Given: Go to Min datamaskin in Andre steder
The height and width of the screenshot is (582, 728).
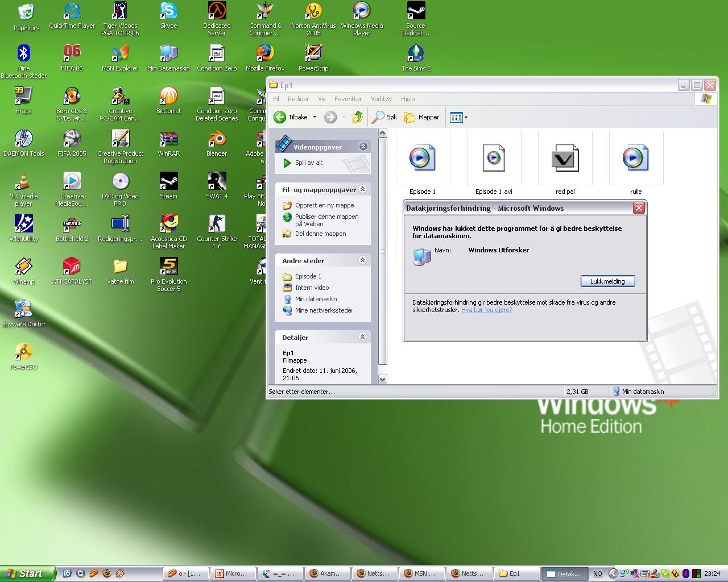Looking at the screenshot, I should 316,299.
